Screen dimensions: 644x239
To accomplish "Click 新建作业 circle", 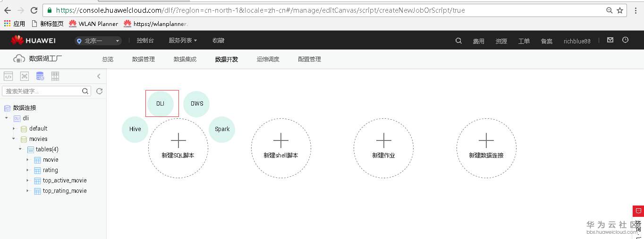I will click(383, 148).
